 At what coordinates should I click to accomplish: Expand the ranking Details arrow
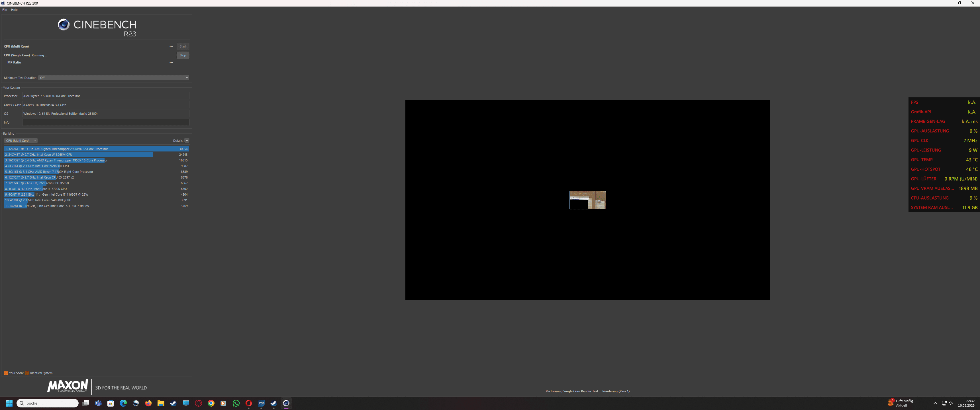(x=187, y=141)
